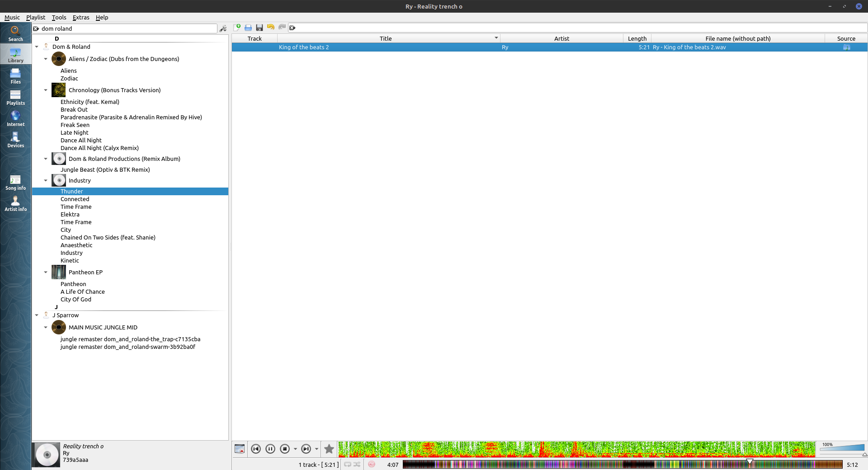Open the Playlists sidebar tab
This screenshot has height=470, width=868.
tap(15, 98)
